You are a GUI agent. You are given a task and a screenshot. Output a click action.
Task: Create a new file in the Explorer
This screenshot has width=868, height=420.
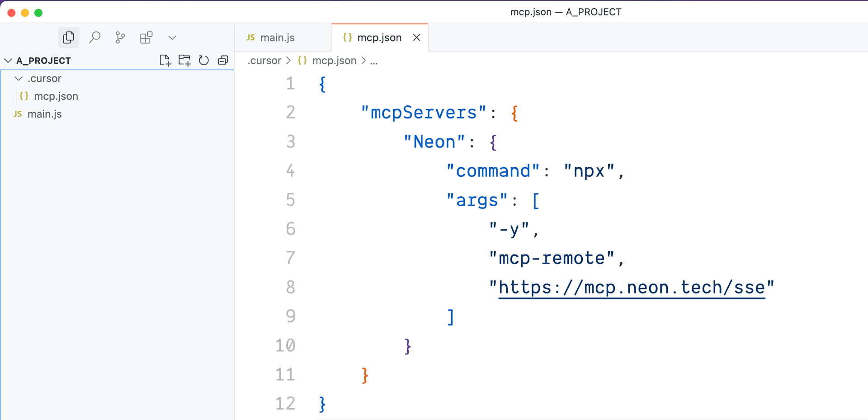coord(165,60)
